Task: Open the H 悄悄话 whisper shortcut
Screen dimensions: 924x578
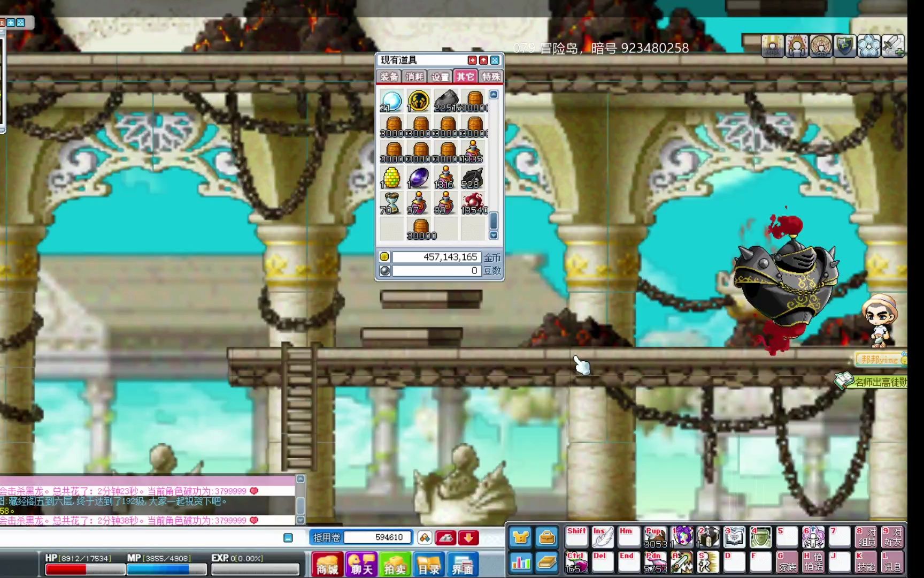Action: (813, 562)
